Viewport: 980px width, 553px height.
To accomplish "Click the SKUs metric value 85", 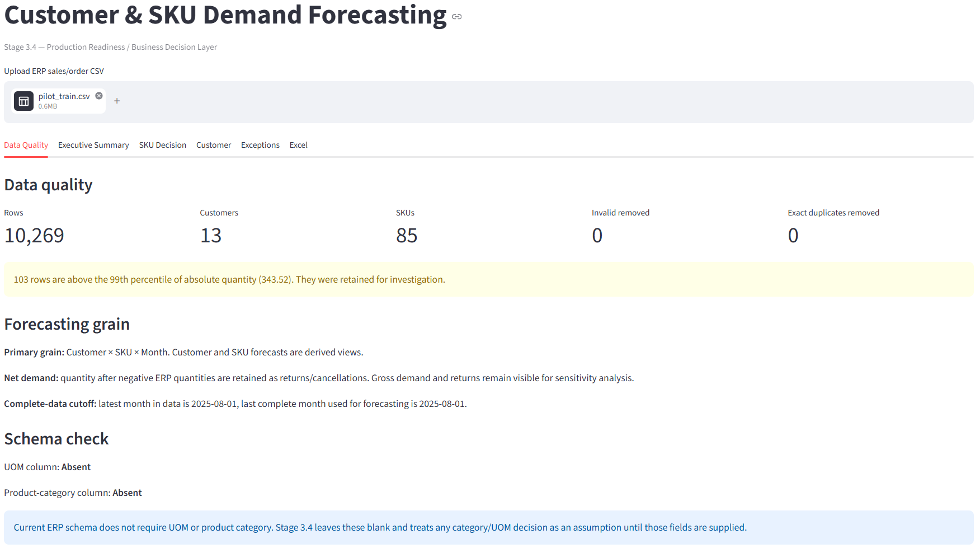I will pos(407,236).
